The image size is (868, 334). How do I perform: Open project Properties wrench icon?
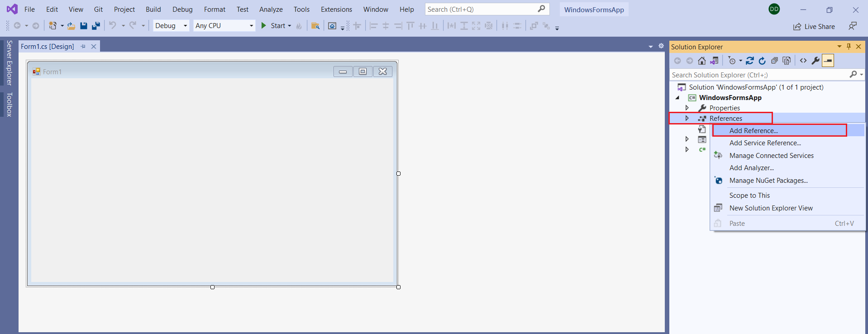pyautogui.click(x=816, y=61)
